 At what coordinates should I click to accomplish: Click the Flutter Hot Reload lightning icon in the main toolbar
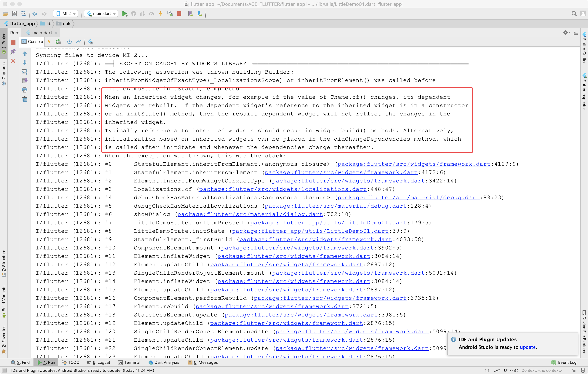(160, 13)
